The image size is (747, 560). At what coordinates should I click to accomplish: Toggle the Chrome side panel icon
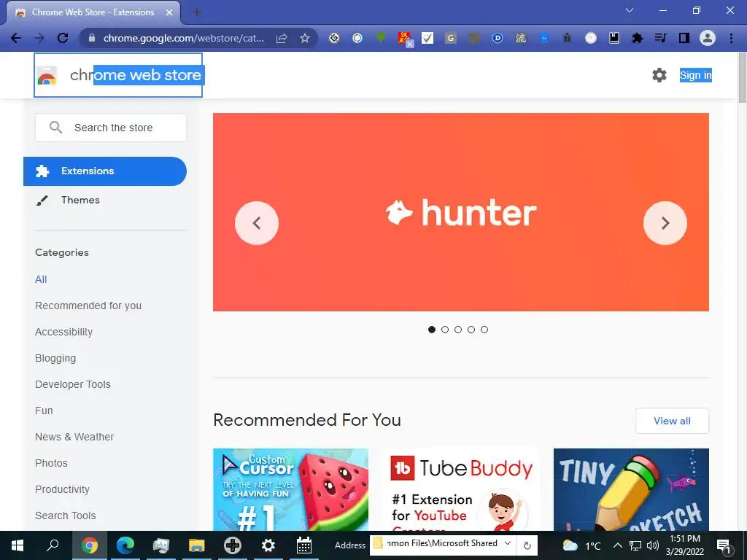[x=684, y=38]
